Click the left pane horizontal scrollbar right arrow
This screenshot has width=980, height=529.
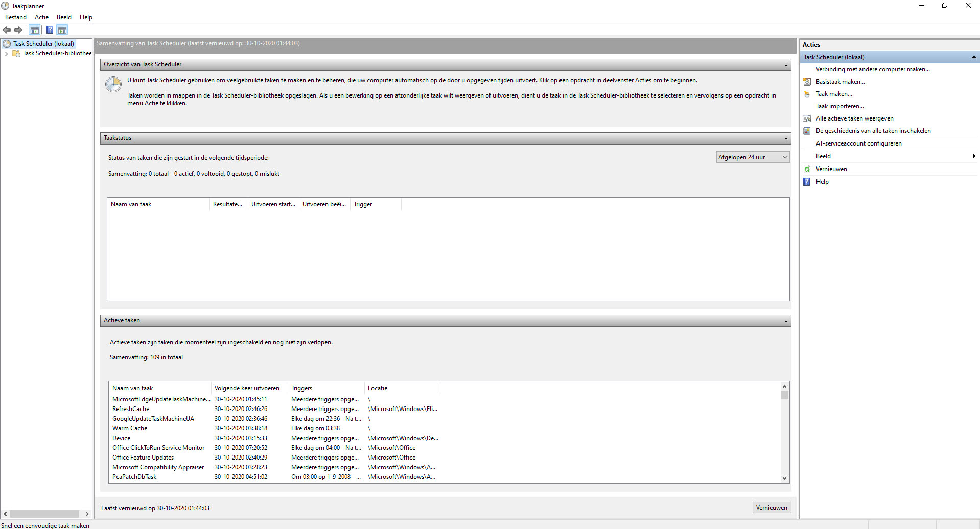coord(87,514)
